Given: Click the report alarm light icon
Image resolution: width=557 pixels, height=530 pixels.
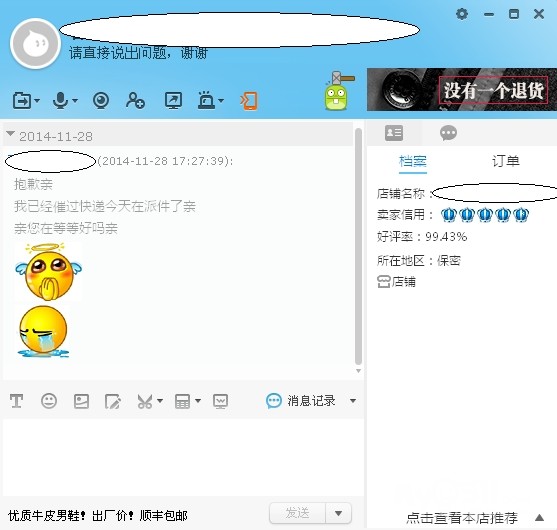Looking at the screenshot, I should pyautogui.click(x=206, y=100).
